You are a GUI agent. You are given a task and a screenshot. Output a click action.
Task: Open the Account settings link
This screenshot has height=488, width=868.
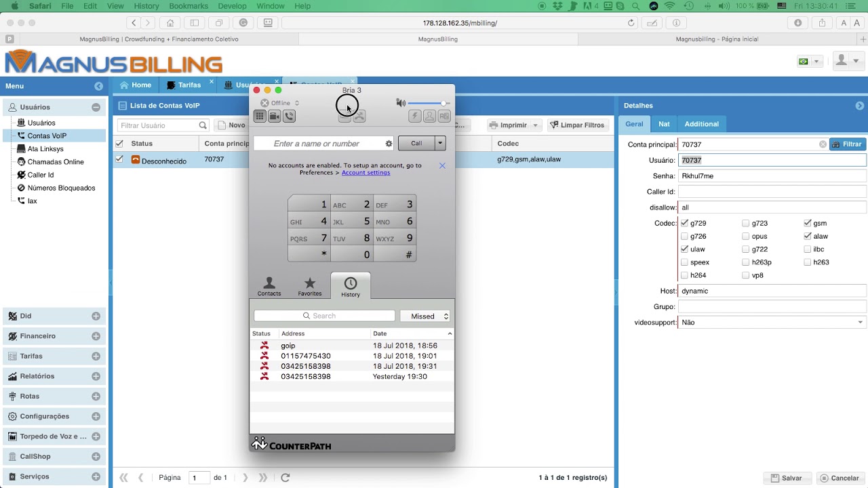coord(366,173)
